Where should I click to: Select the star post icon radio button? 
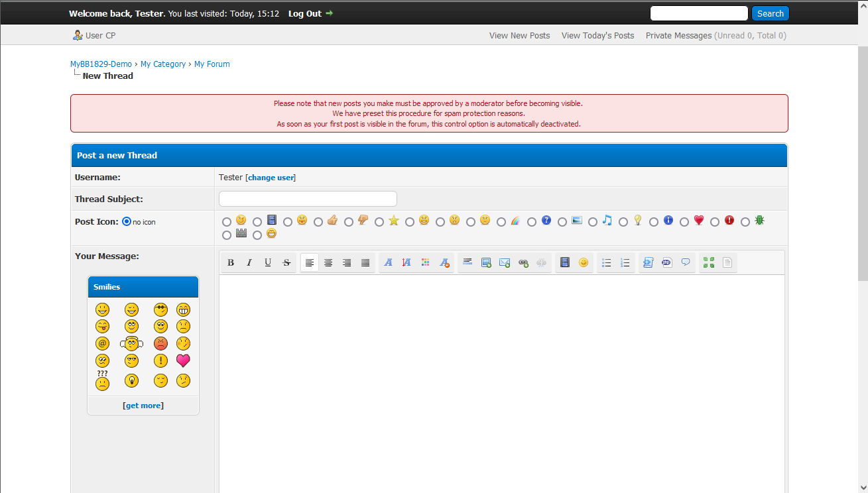point(379,222)
